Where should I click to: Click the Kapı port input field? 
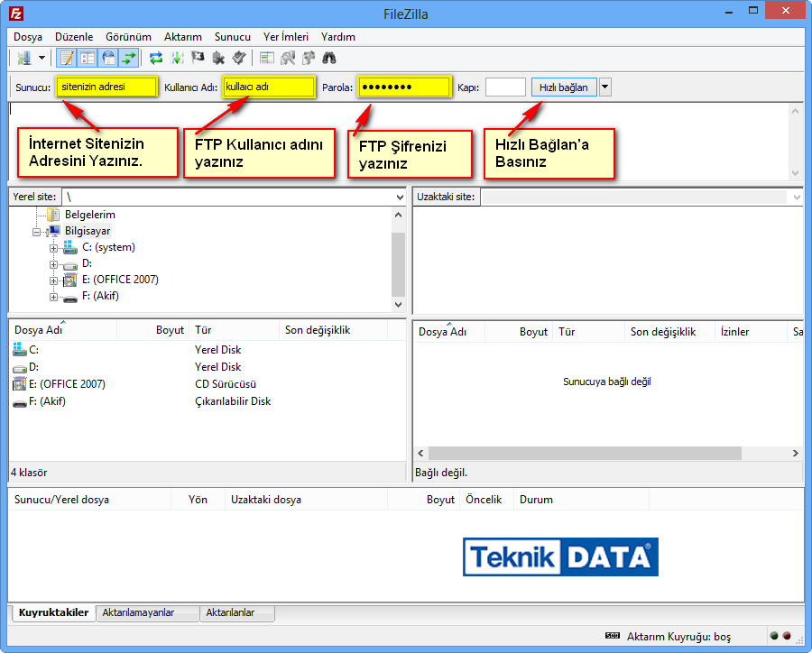coord(505,87)
